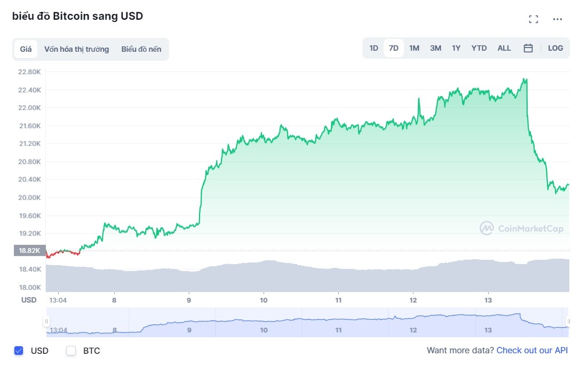Open the calendar date range picker
Screen dimensions: 588x373
point(528,48)
